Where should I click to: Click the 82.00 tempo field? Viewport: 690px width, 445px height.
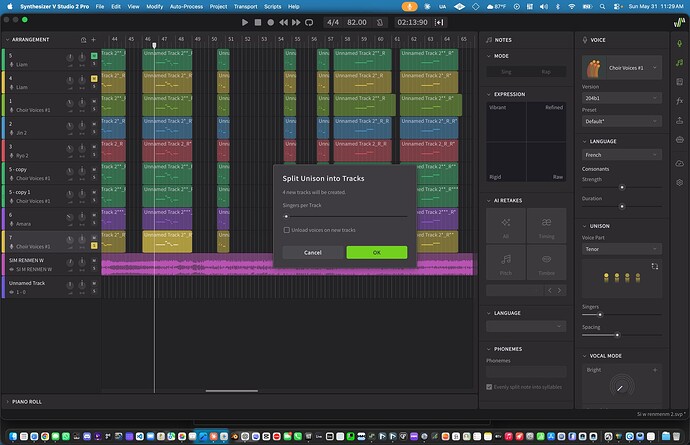point(356,22)
